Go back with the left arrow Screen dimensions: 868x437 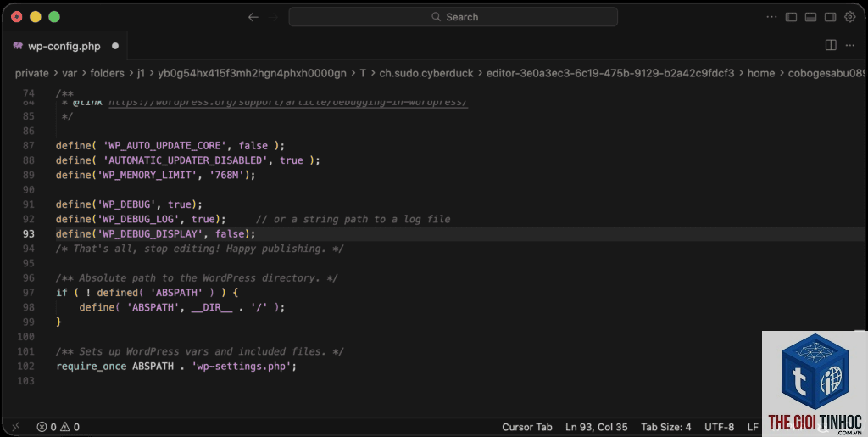coord(253,17)
